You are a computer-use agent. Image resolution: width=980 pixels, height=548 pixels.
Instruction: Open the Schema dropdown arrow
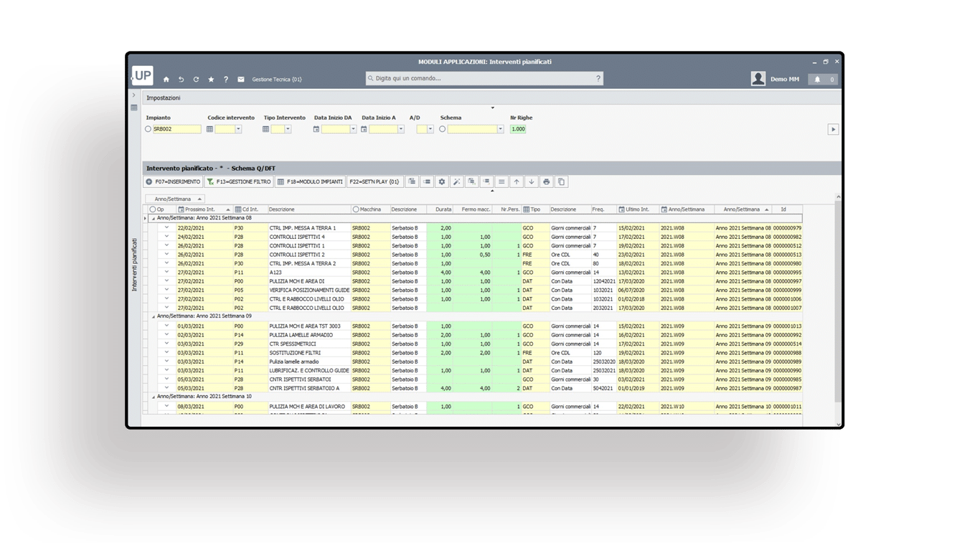[x=500, y=129]
